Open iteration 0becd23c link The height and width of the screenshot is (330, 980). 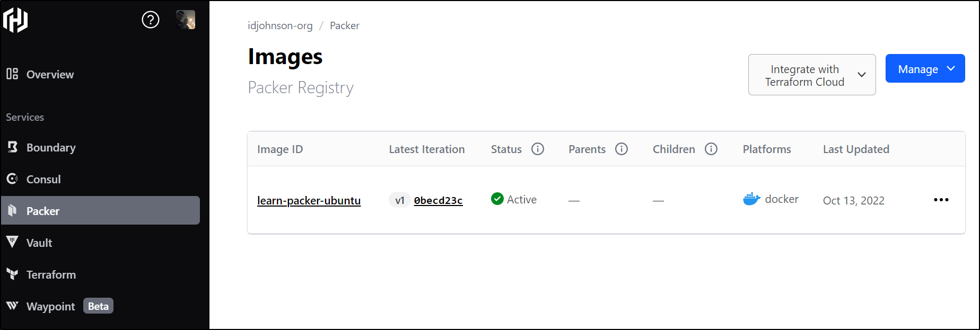tap(438, 200)
